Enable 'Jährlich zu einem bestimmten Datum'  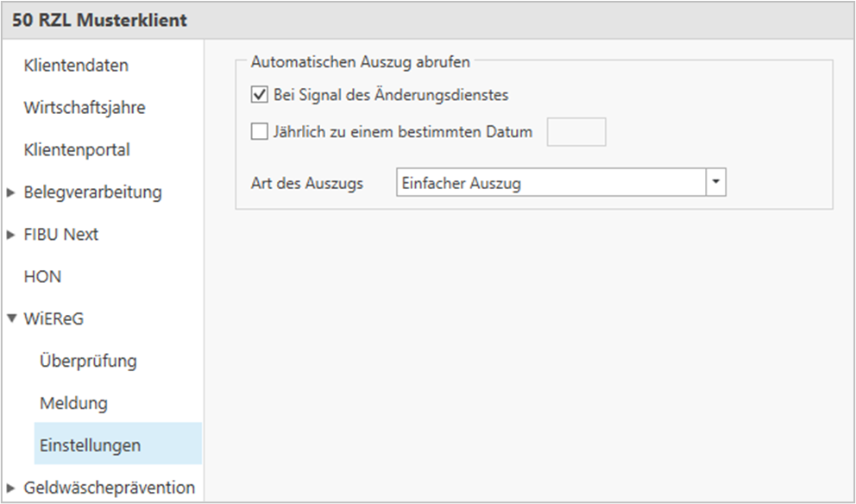coord(257,130)
